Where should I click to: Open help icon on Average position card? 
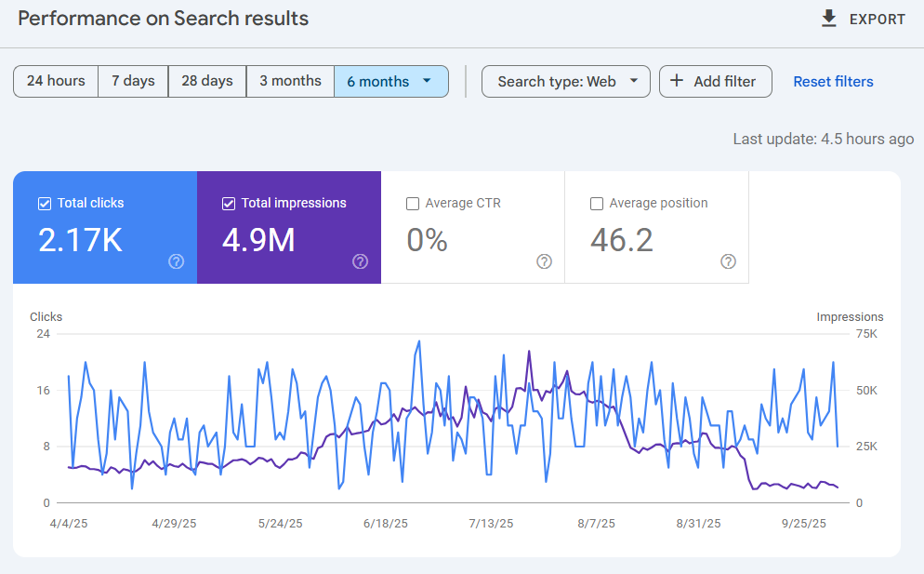729,261
